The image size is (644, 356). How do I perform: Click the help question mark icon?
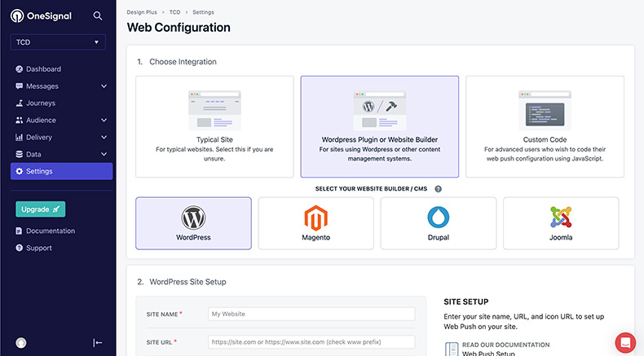[x=439, y=189]
